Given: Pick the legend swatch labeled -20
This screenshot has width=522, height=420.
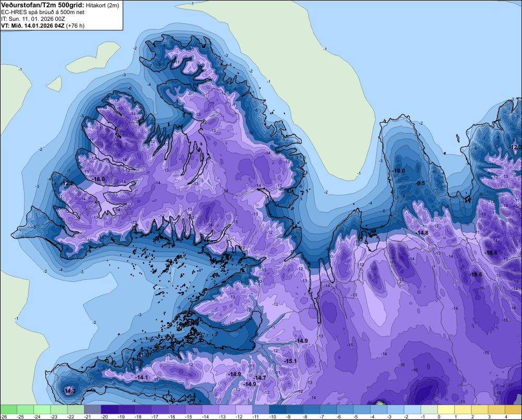Looking at the screenshot, I should pyautogui.click(x=109, y=409).
